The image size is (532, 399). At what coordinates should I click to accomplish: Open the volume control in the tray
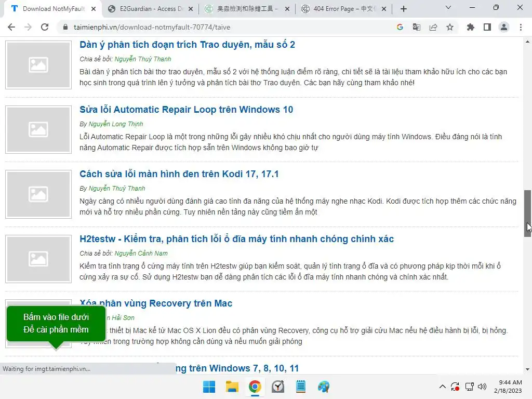click(x=482, y=387)
